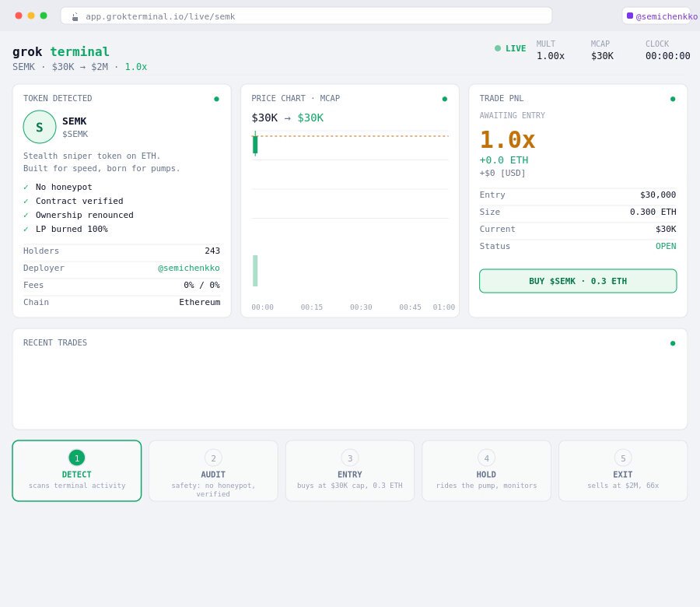
Task: Click the green LIVE status dot
Action: point(498,48)
